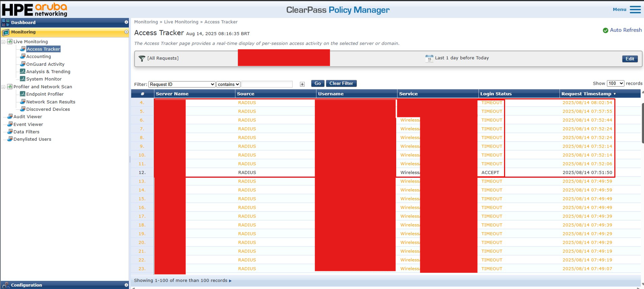This screenshot has height=289, width=644.
Task: Click the Live Monitoring folder icon
Action: pos(10,42)
